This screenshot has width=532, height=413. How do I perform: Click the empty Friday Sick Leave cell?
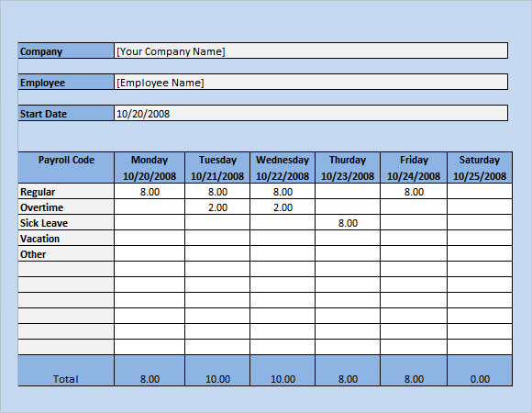coord(414,223)
